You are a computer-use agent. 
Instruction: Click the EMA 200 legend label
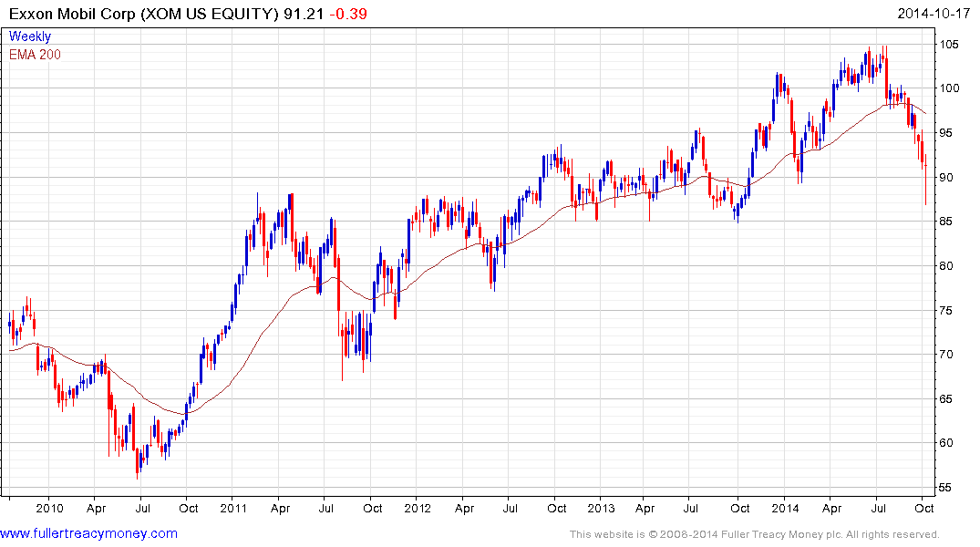coord(35,55)
